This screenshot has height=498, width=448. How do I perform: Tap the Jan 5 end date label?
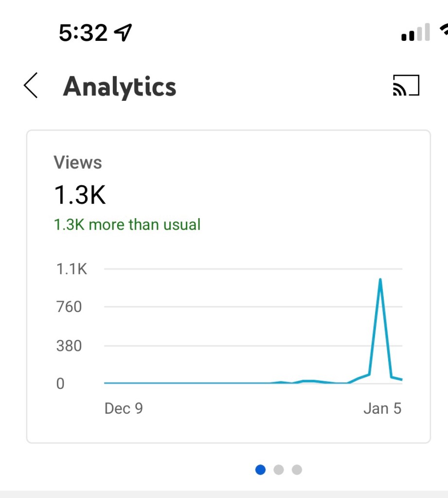(x=382, y=408)
